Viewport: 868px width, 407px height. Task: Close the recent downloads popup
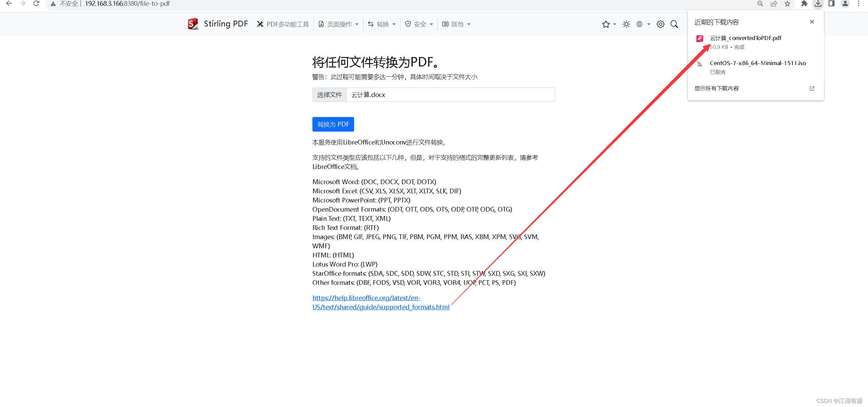(x=812, y=22)
